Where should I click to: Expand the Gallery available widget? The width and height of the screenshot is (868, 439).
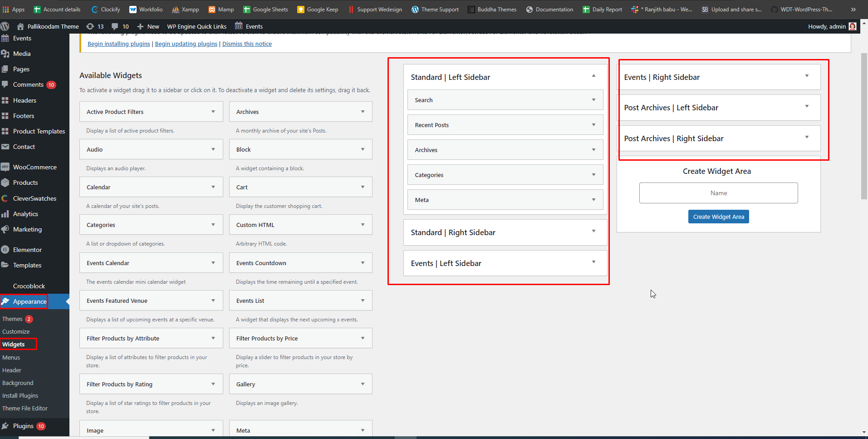[x=363, y=384]
